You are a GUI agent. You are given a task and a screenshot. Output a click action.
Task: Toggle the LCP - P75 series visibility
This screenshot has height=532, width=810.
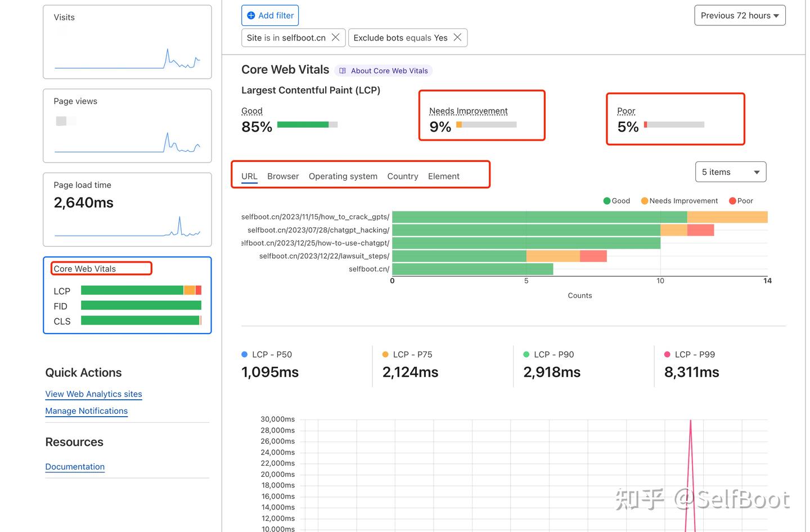407,354
